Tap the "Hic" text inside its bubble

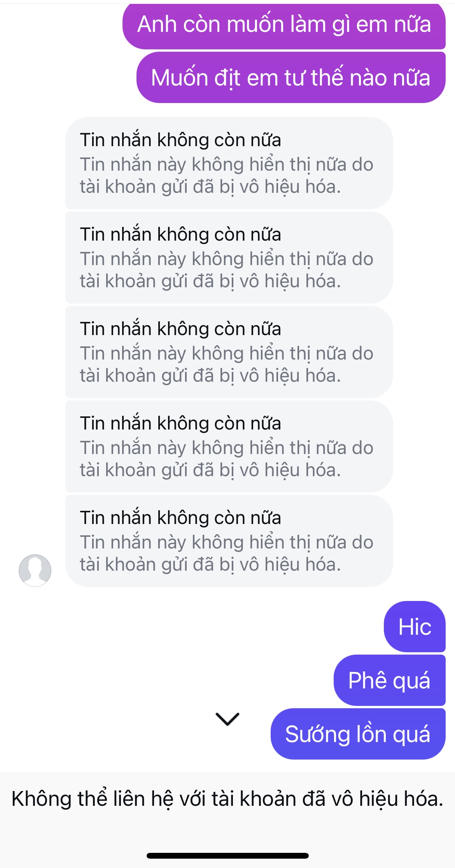click(x=415, y=627)
